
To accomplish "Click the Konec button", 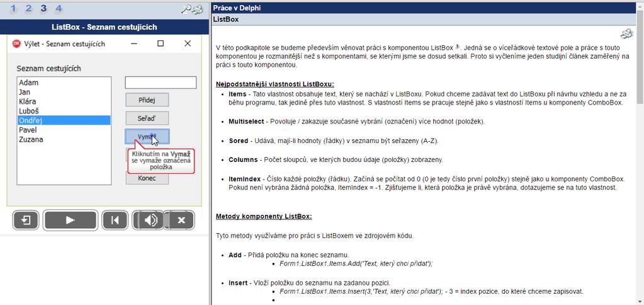I will 147,178.
